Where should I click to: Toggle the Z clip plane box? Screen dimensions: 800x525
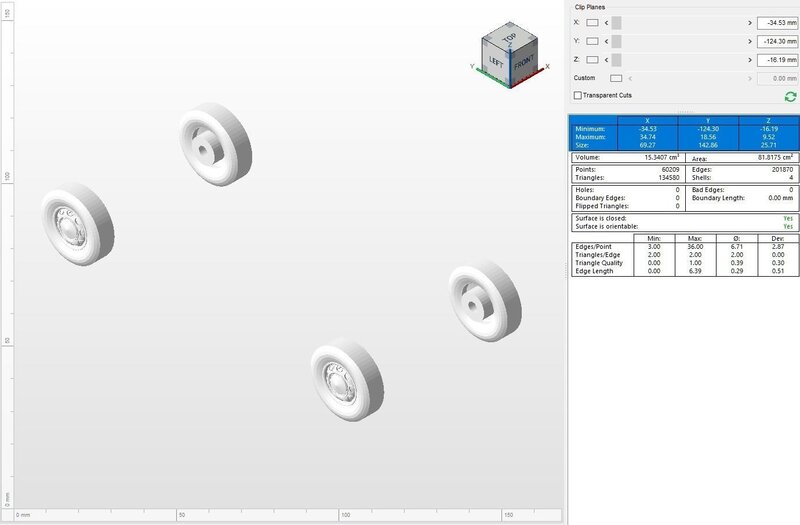593,59
